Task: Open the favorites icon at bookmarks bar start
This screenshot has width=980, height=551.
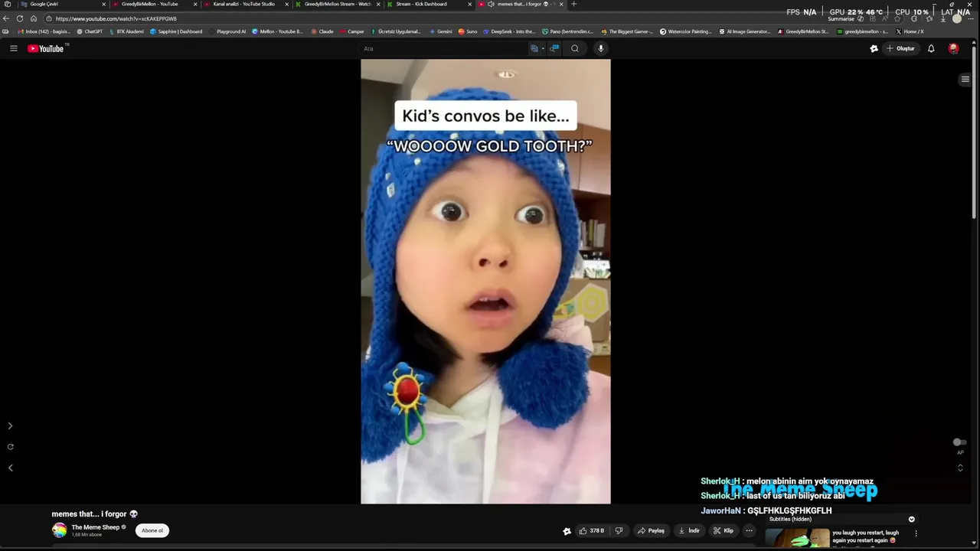Action: [x=6, y=31]
